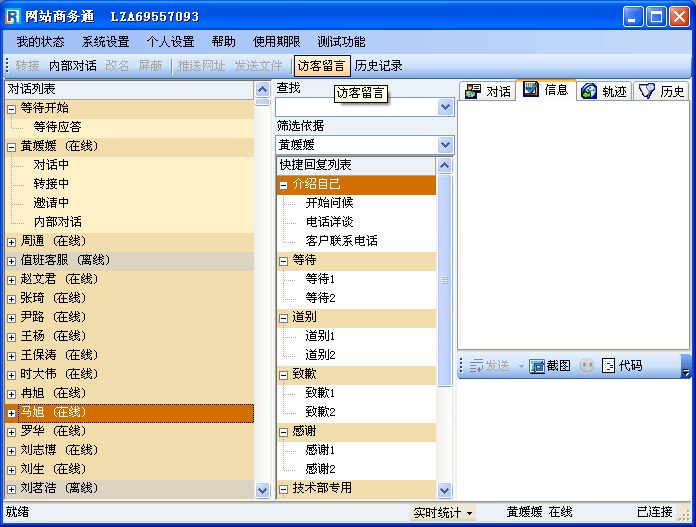Select 转接中 under 黄媛媛
696x527 pixels.
coord(51,184)
